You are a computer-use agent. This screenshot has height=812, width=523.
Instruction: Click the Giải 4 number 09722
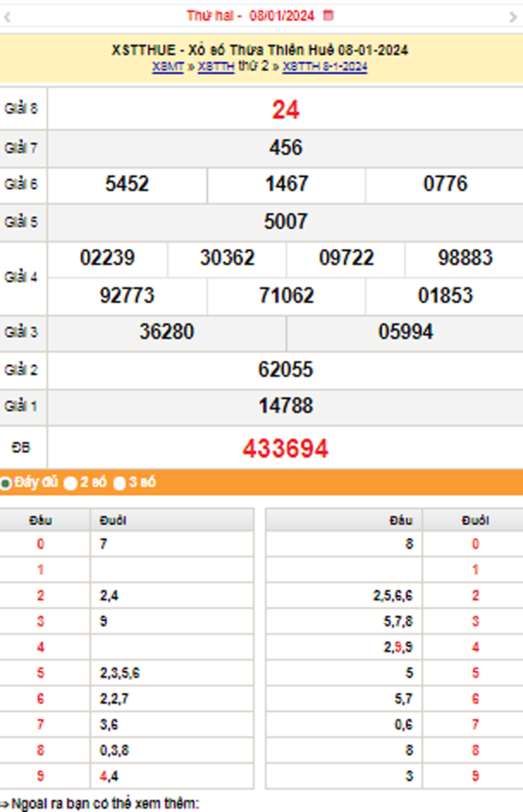[346, 258]
